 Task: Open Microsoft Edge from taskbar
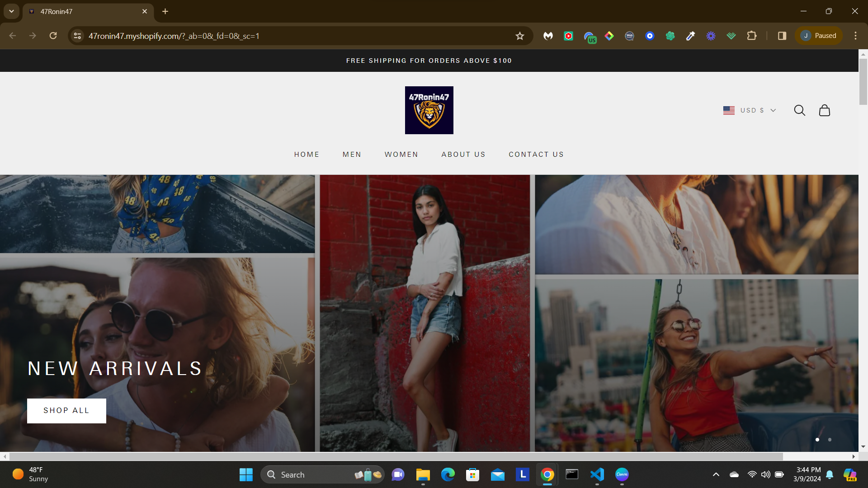pyautogui.click(x=448, y=475)
